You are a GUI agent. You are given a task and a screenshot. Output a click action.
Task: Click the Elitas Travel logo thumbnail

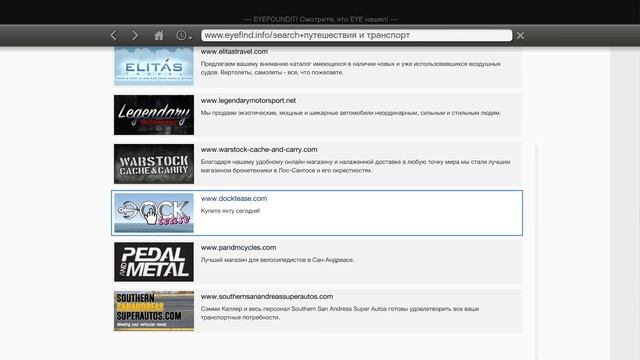tap(154, 66)
